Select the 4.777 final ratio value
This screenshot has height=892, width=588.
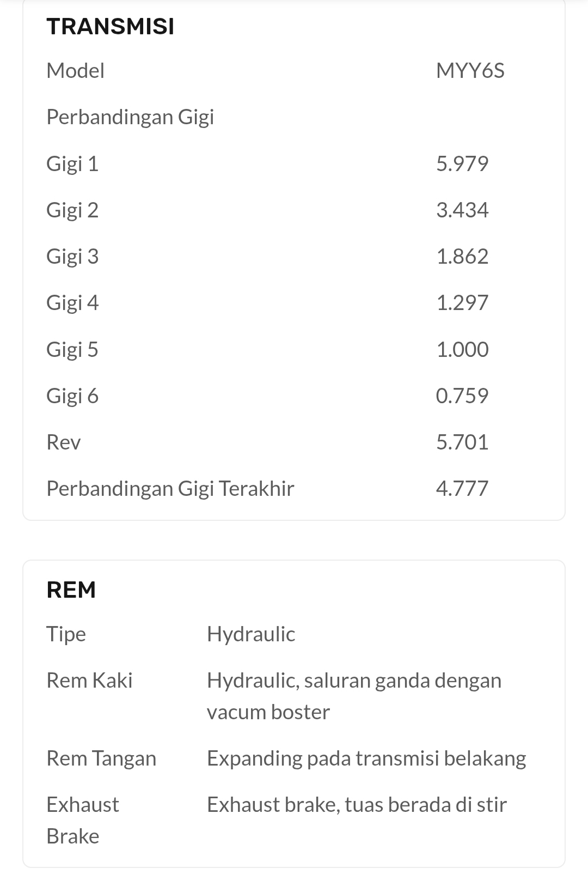coord(462,488)
